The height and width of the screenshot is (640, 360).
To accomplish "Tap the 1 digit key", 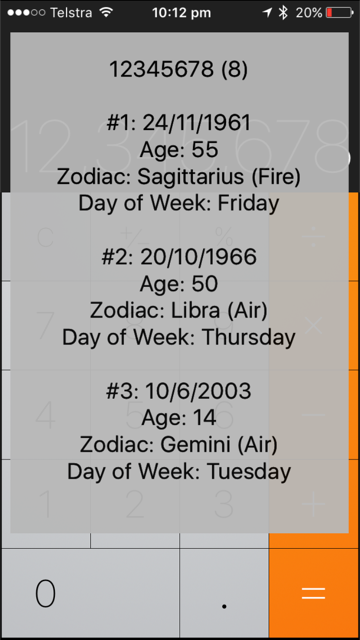I will point(45,504).
